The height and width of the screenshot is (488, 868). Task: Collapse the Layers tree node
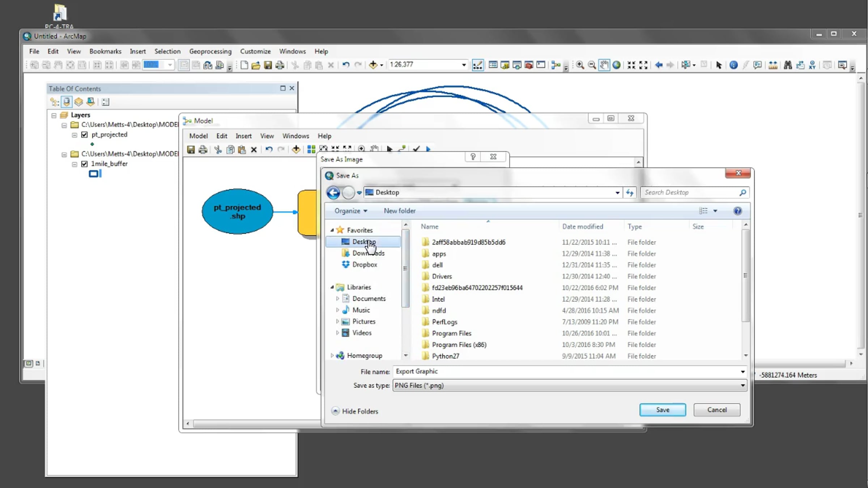point(54,115)
